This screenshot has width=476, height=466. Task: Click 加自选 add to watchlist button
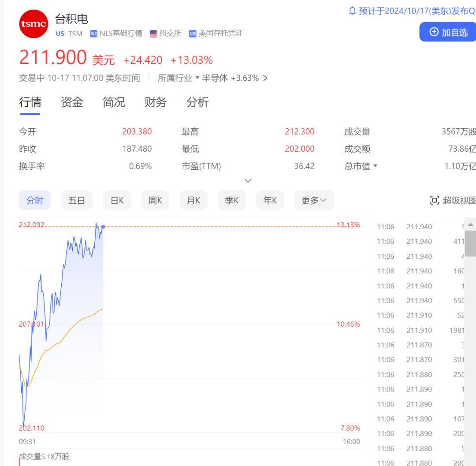pyautogui.click(x=448, y=32)
